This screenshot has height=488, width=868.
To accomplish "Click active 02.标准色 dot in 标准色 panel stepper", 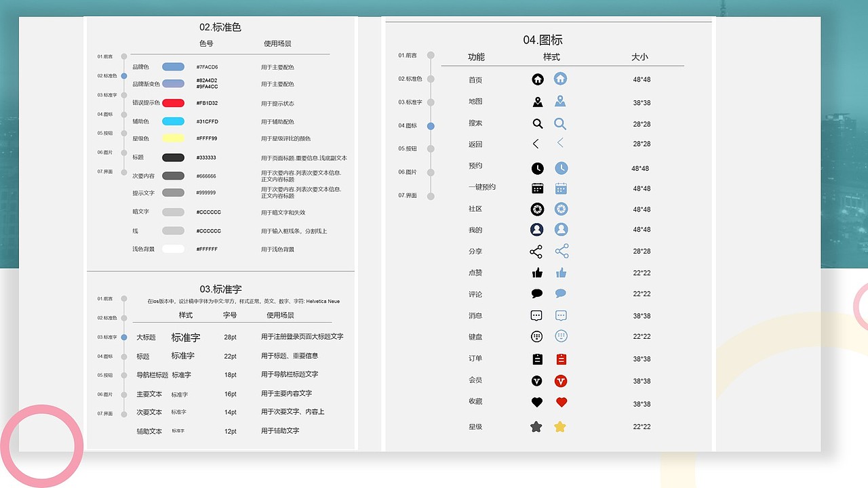I will [x=124, y=76].
